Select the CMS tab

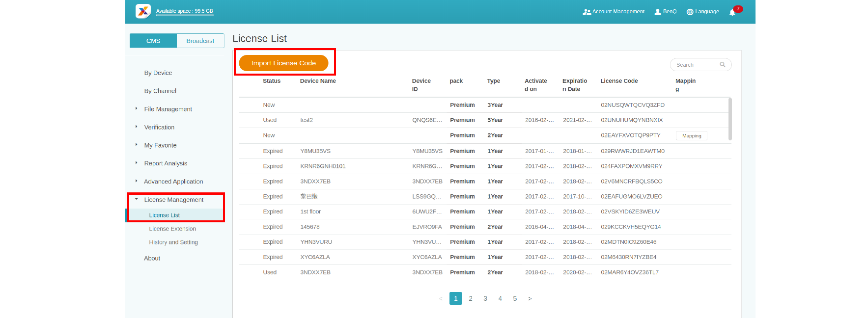tap(153, 41)
